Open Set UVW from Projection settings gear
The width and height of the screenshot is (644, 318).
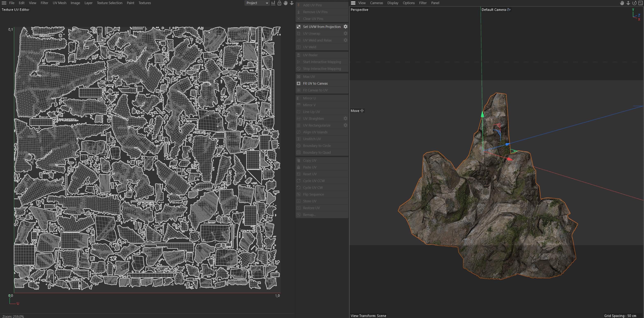[345, 26]
